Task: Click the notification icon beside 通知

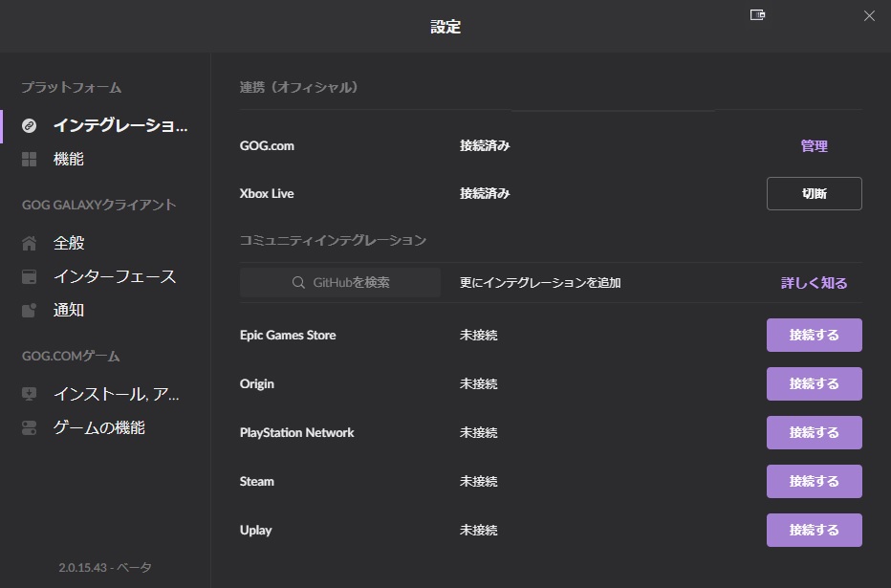Action: [x=29, y=310]
